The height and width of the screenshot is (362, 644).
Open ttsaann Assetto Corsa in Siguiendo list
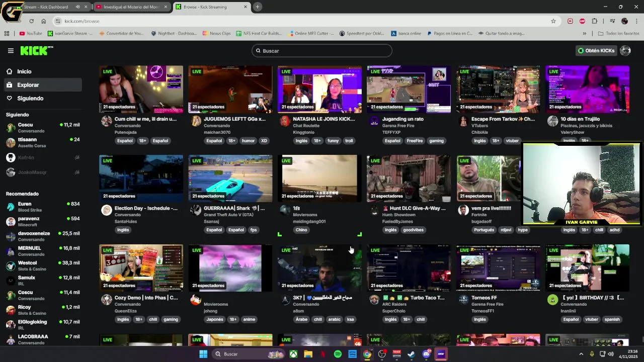(x=42, y=142)
